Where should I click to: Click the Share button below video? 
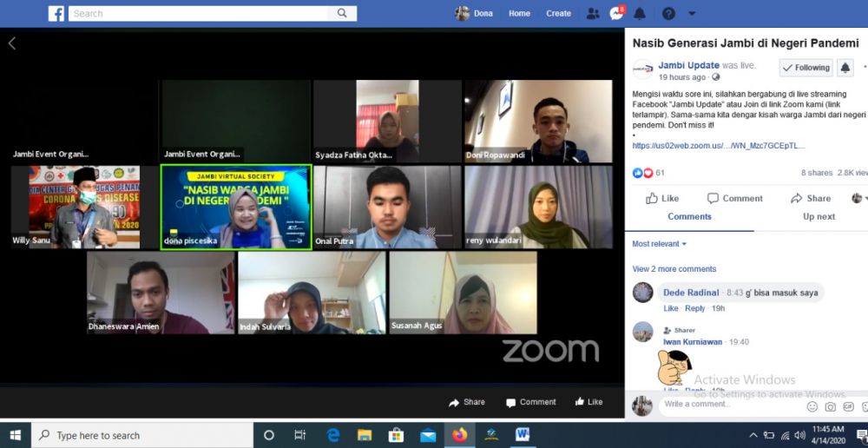pyautogui.click(x=467, y=403)
